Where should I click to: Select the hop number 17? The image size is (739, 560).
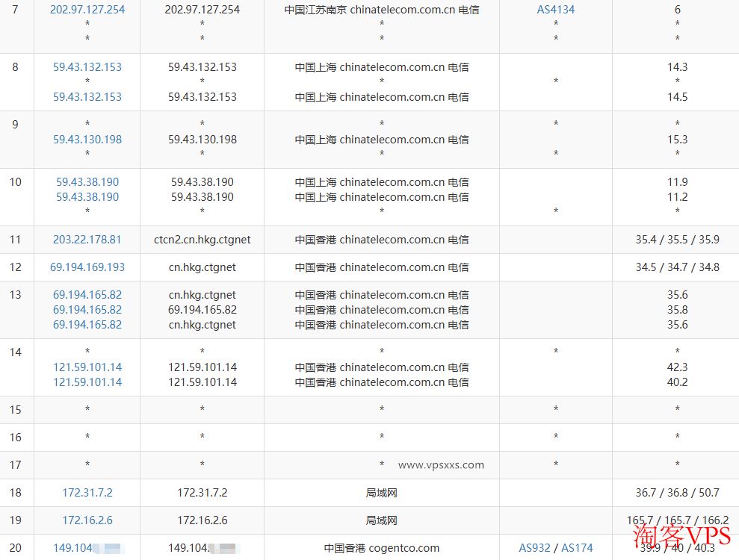coord(15,465)
